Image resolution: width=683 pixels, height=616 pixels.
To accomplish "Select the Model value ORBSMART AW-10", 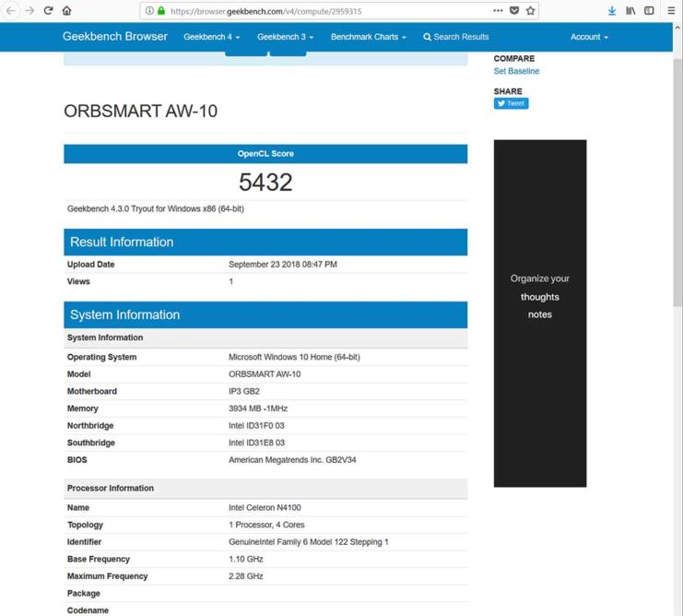I will click(x=265, y=374).
